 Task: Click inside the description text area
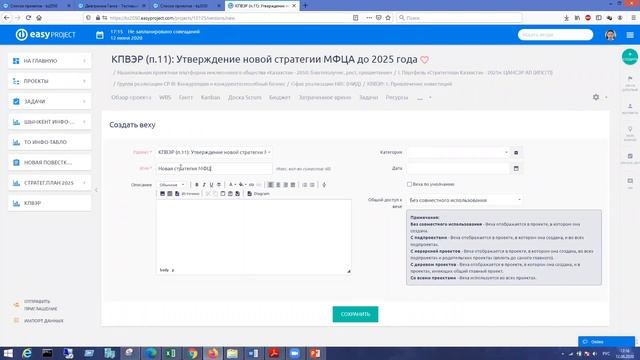[x=253, y=233]
